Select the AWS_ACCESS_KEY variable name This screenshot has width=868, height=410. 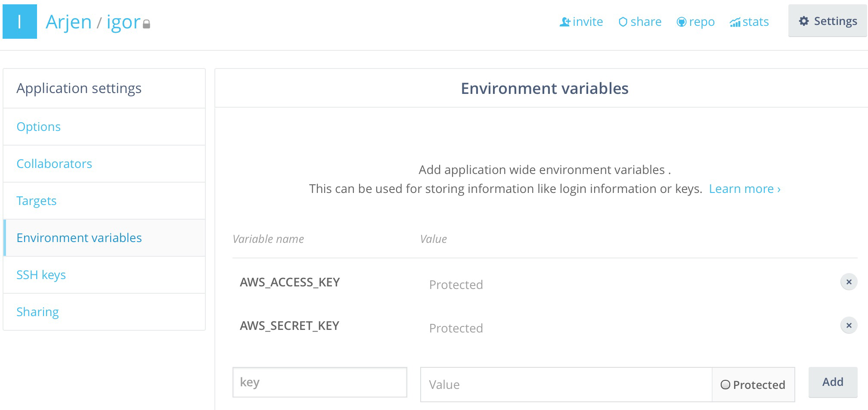pos(290,282)
